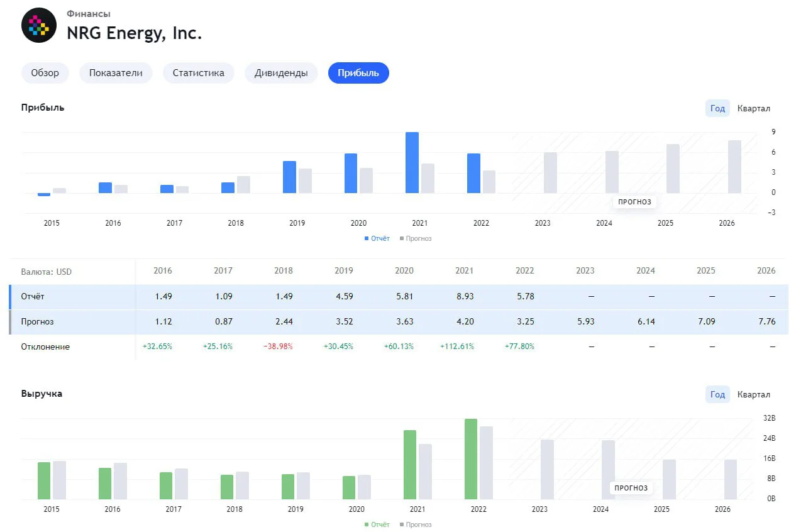Image resolution: width=796 pixels, height=532 pixels.
Task: Click the ПРОГНОЗ label in Прибыль chart
Action: 634,202
